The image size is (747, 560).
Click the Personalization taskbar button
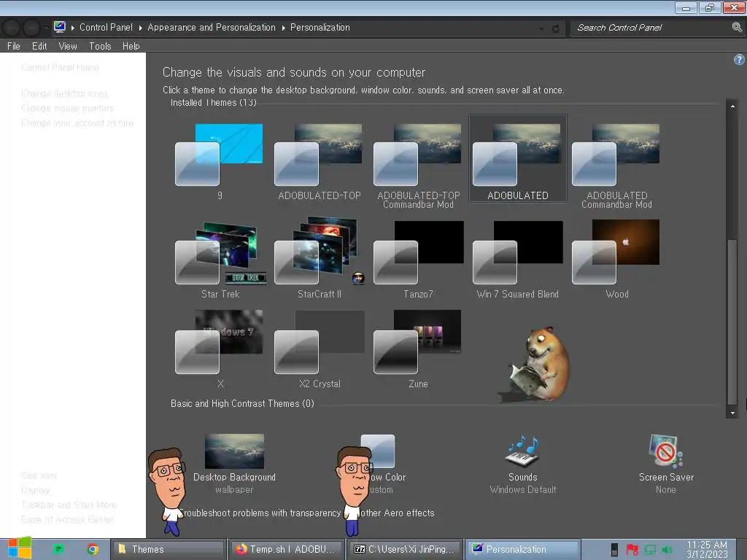coord(522,549)
